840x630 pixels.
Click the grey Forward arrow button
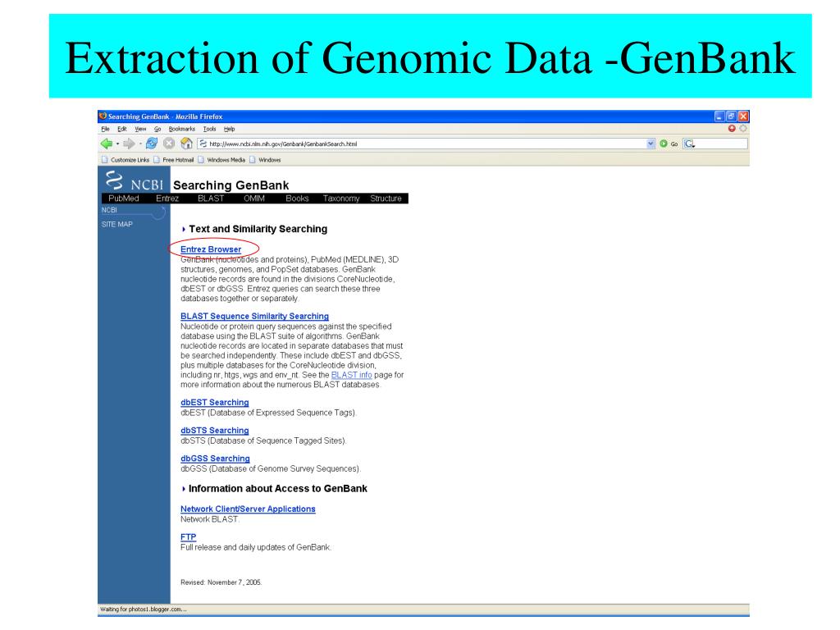point(129,144)
